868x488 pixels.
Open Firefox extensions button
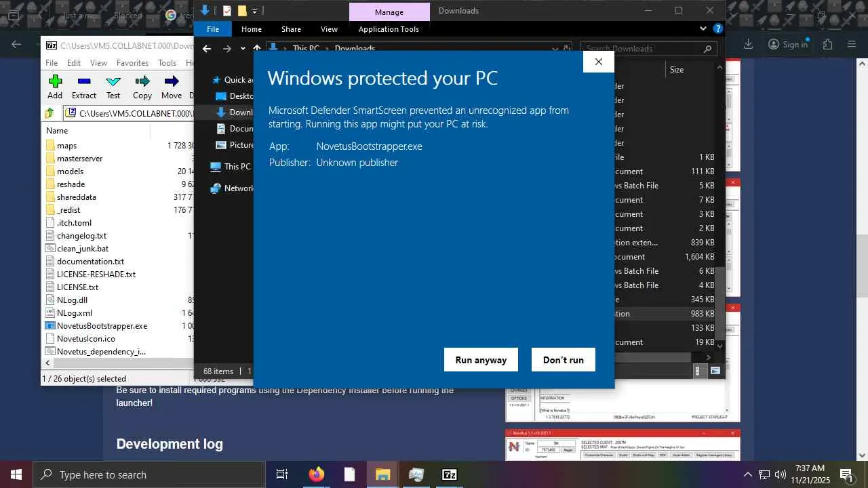click(827, 44)
